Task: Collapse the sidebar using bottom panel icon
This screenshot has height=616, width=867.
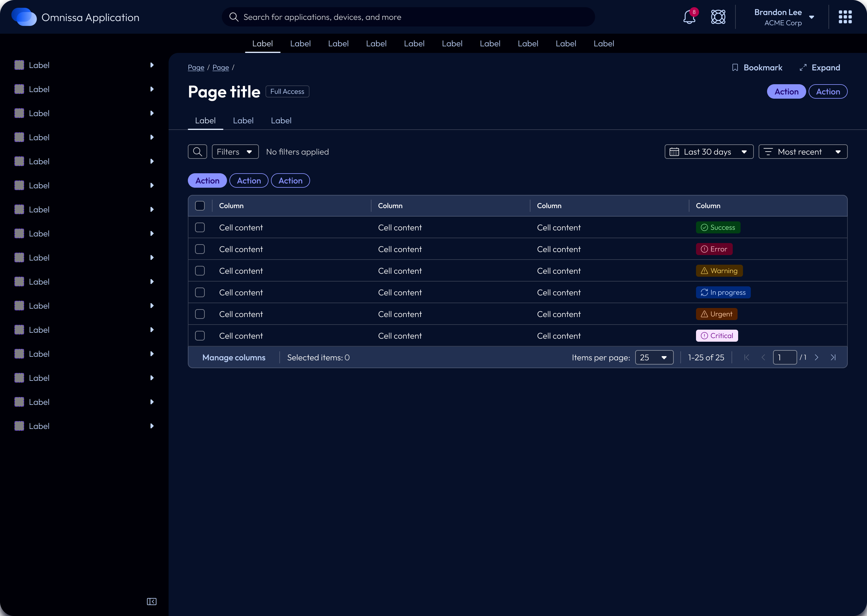Action: pos(151,602)
